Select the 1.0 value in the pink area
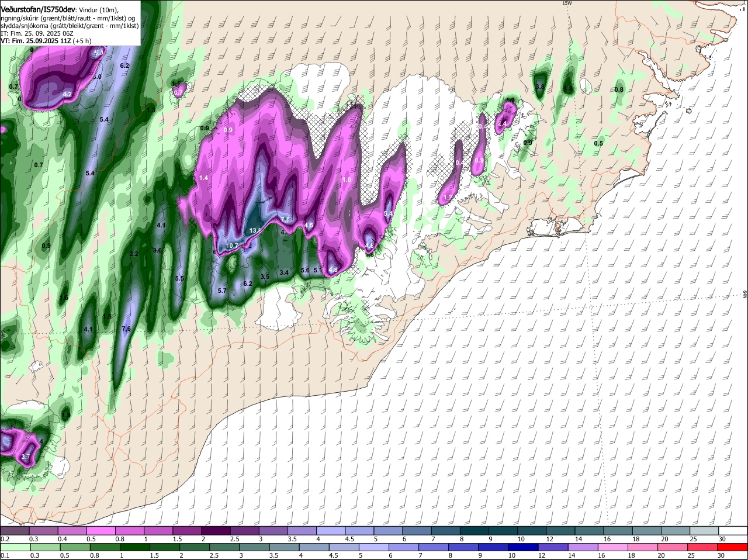Viewport: 748px width, 560px height. (346, 180)
